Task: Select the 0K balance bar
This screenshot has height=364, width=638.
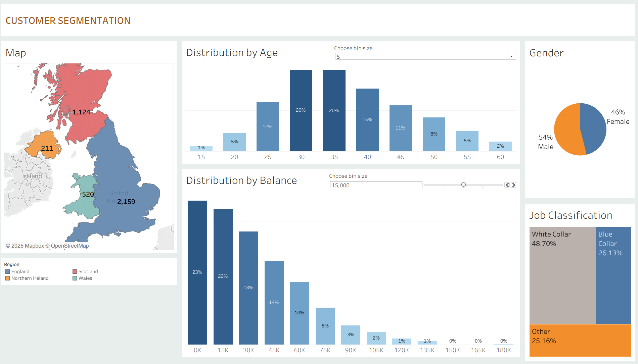Action: pos(197,272)
